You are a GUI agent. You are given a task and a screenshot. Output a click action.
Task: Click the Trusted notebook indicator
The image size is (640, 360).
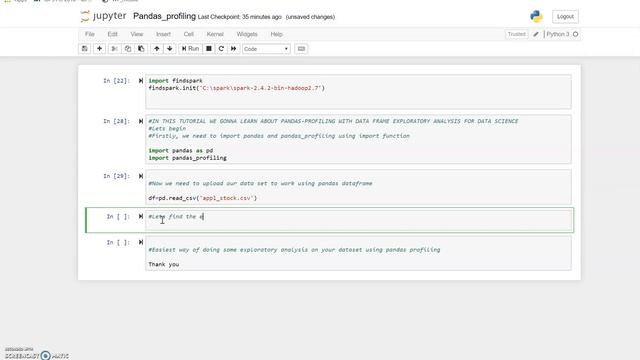[517, 34]
